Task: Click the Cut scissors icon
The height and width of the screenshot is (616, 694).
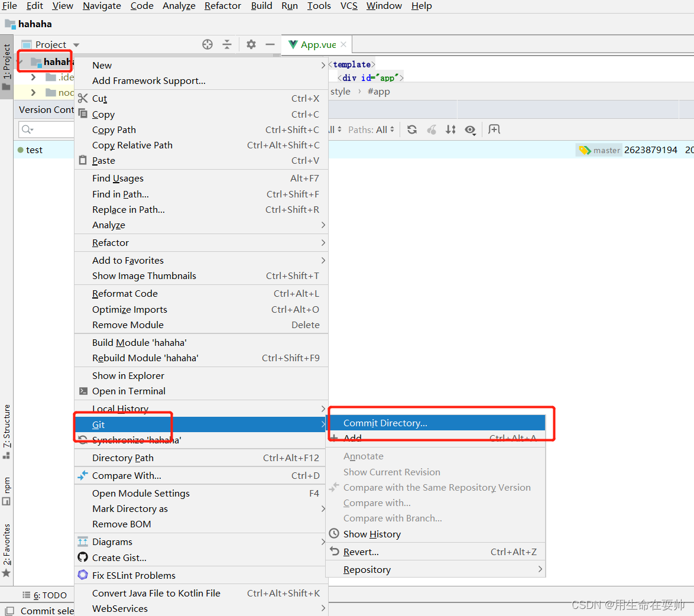Action: pyautogui.click(x=83, y=98)
